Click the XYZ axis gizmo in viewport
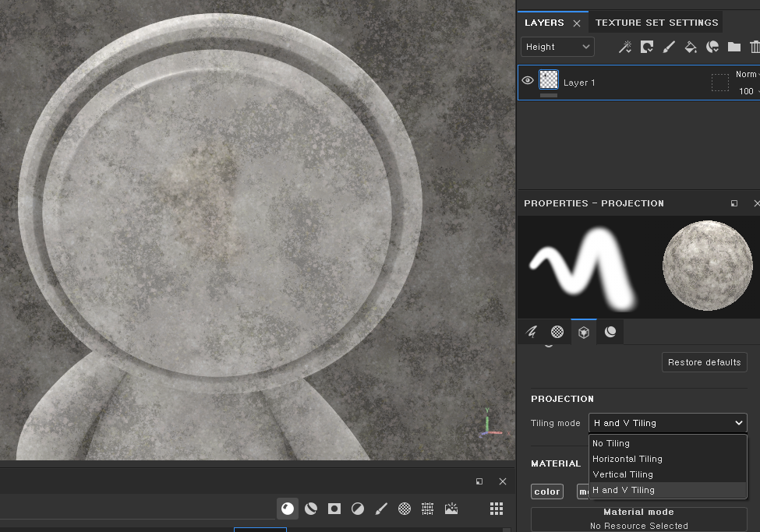 (x=493, y=424)
